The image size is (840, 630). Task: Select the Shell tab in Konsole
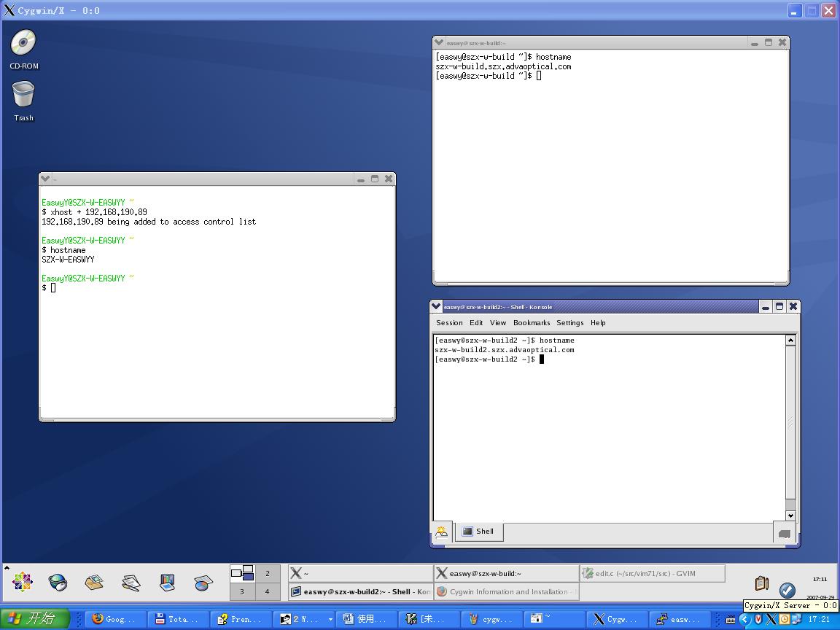(478, 532)
